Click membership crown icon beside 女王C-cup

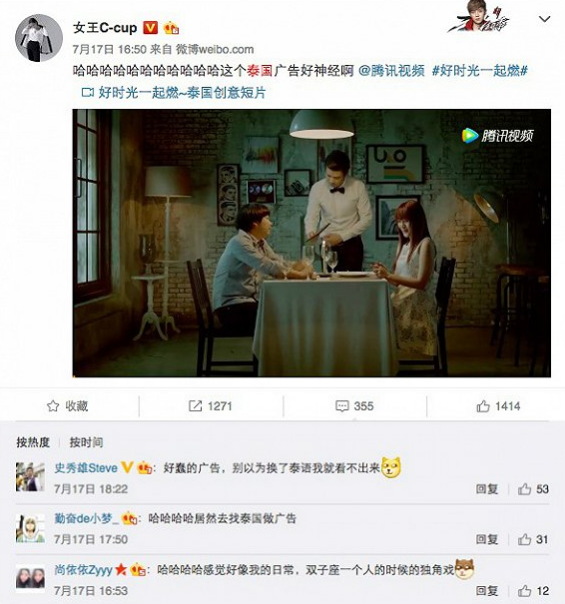coord(171,28)
